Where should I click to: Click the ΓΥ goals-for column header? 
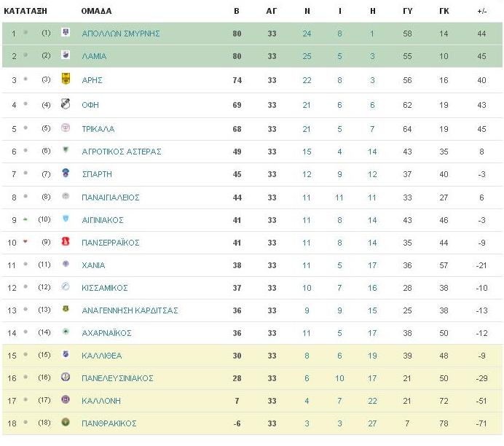[407, 11]
